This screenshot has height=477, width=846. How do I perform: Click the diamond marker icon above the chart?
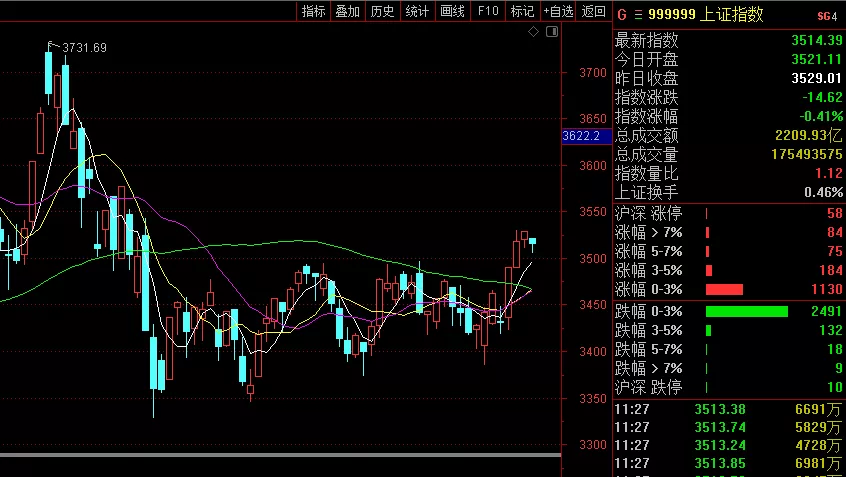point(533,32)
